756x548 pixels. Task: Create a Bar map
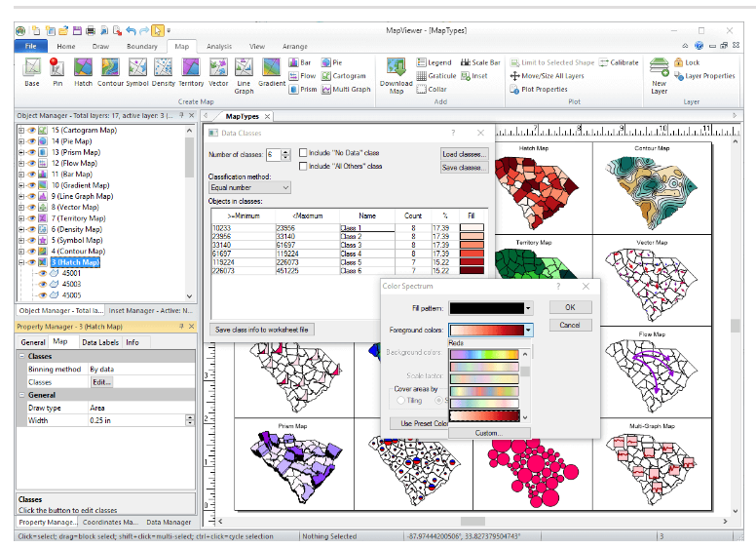(x=300, y=62)
